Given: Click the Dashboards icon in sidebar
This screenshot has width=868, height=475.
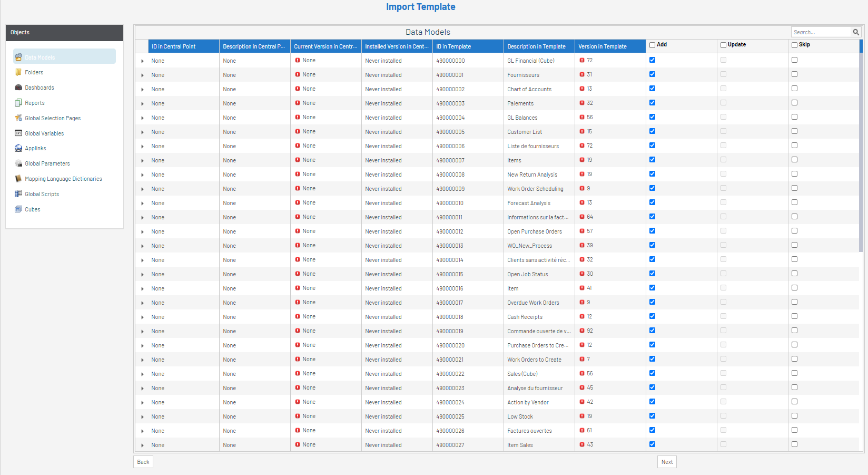Looking at the screenshot, I should 18,88.
